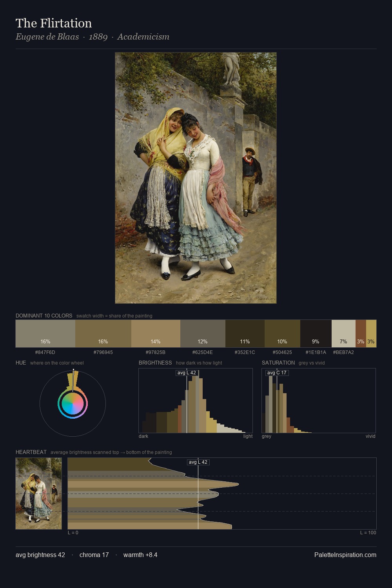Click the HUE section heading
392x588 pixels.
pyautogui.click(x=21, y=363)
